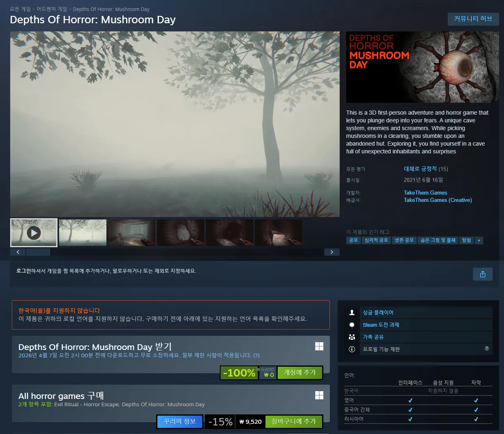Screen dimensions: 504x434
Task: Click the 싱글 플레이어 person icon
Action: point(351,312)
